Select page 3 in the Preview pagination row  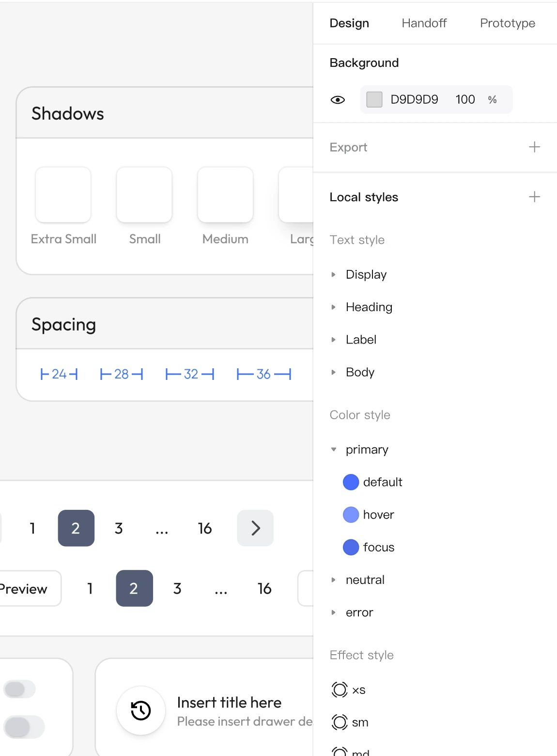point(177,588)
